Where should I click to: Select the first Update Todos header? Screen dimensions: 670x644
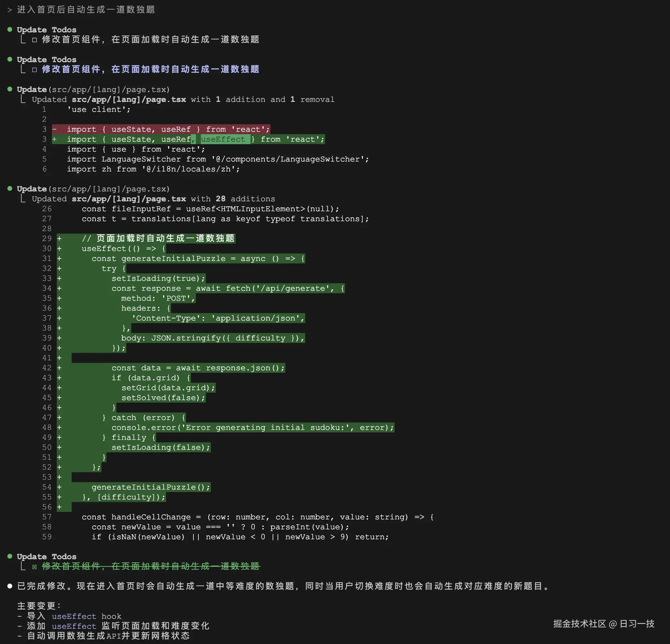(x=46, y=29)
